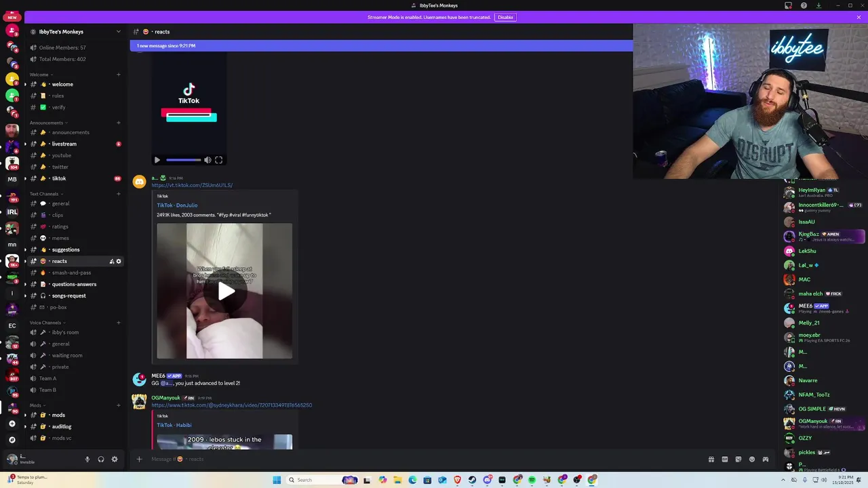868x488 pixels.
Task: Open the memes channel
Action: 75,238
